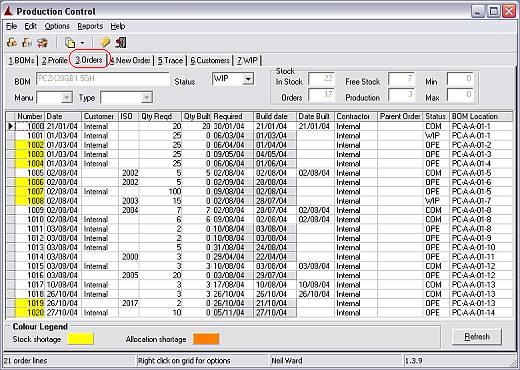Viewport: 520px width, 370px height.
Task: Click the version 1.3.9 status bar entry
Action: pyautogui.click(x=413, y=361)
